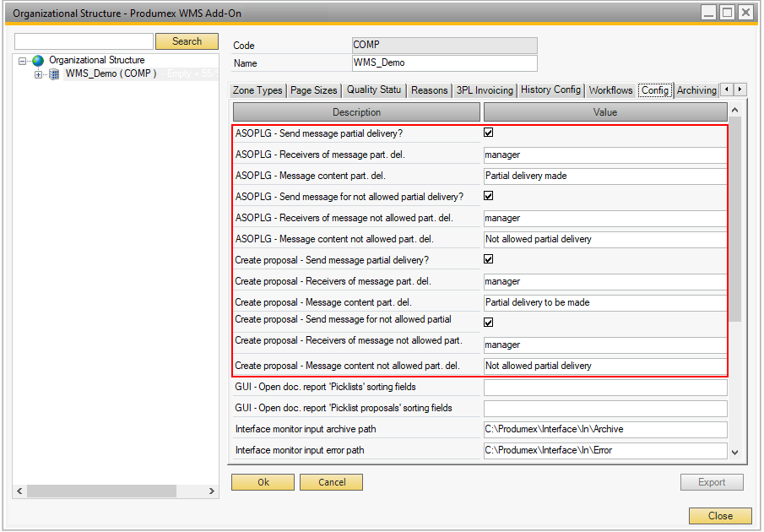This screenshot has height=532, width=764.
Task: Collapse the Organizational Structure root node
Action: [x=23, y=61]
